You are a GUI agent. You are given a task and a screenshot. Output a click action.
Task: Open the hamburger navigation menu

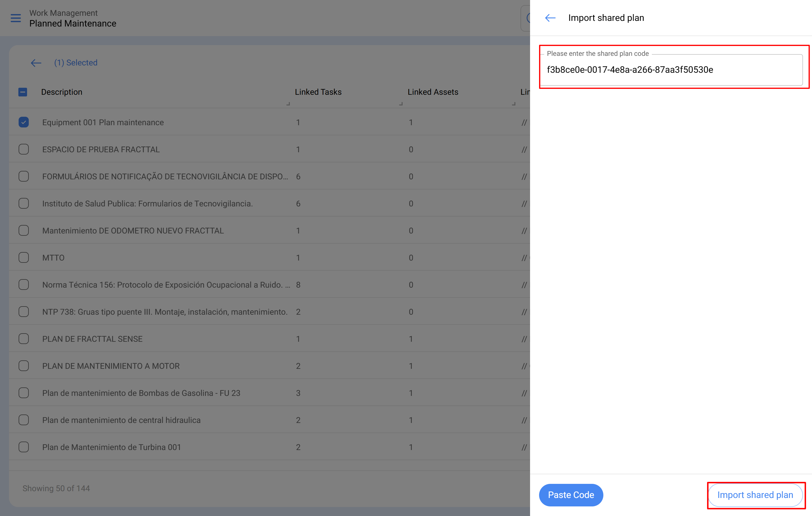(16, 18)
